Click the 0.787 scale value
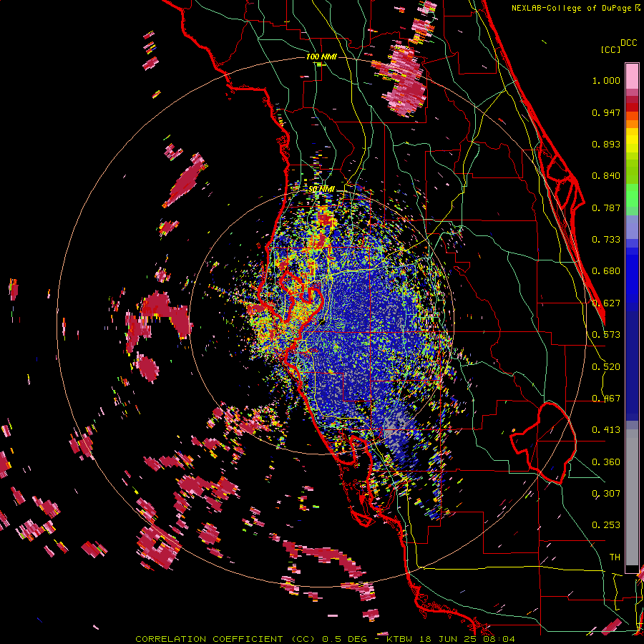 point(606,208)
